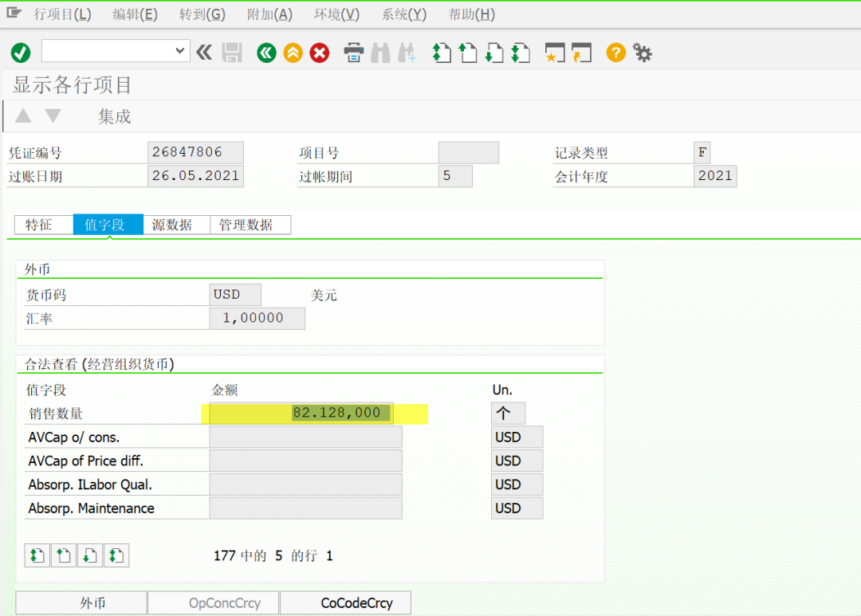
Task: Click the 过帐期间 field value 5
Action: [455, 175]
